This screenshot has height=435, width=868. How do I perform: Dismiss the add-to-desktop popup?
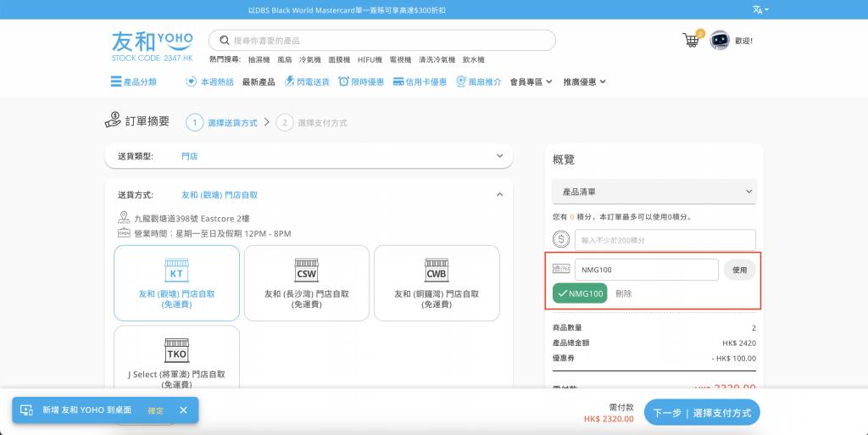pyautogui.click(x=183, y=410)
